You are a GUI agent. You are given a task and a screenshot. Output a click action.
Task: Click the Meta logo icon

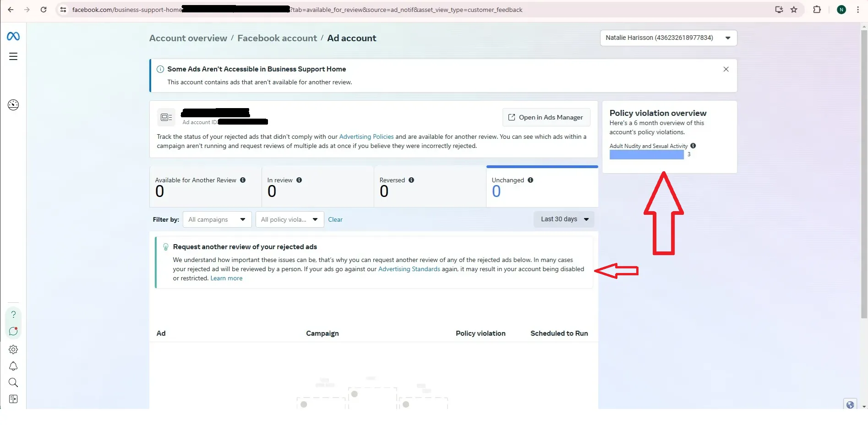(x=13, y=36)
